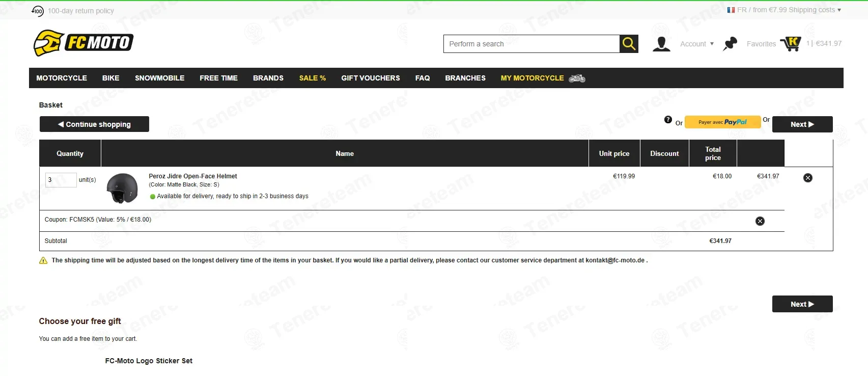The image size is (868, 376).
Task: Click the Favorites pin icon
Action: click(x=730, y=44)
